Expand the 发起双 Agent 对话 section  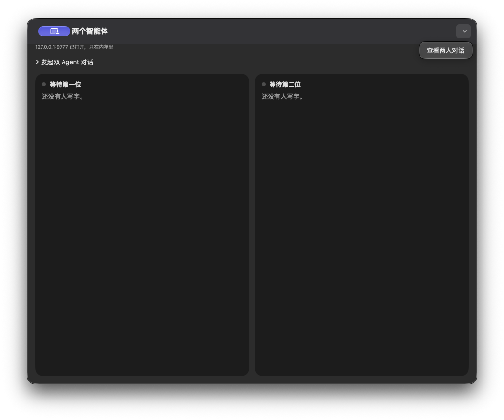64,62
